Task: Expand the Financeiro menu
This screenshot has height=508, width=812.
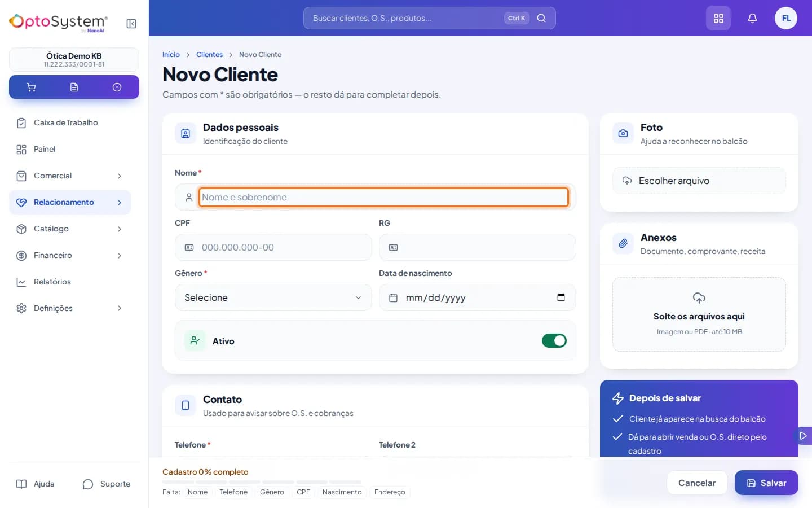Action: pyautogui.click(x=70, y=255)
